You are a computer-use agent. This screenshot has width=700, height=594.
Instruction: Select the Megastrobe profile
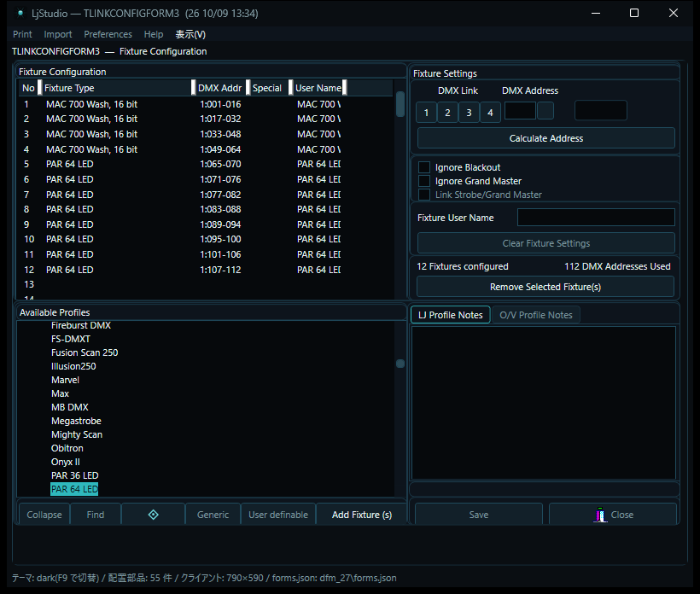(x=76, y=421)
